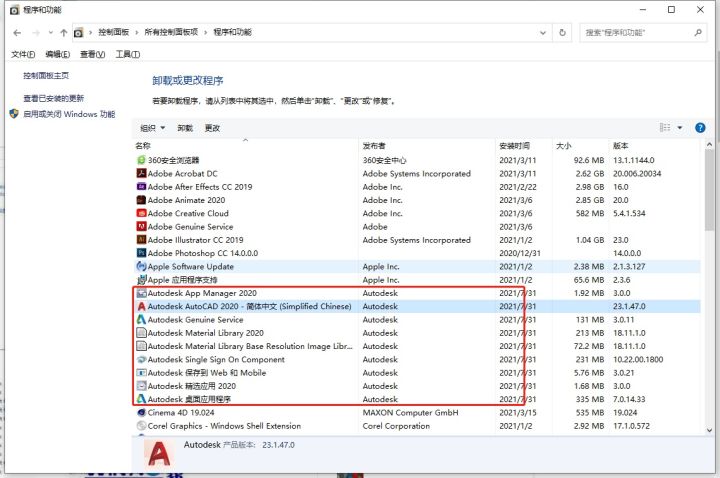Click 控制面板 in the breadcrumb path
This screenshot has height=478, width=720.
click(113, 32)
